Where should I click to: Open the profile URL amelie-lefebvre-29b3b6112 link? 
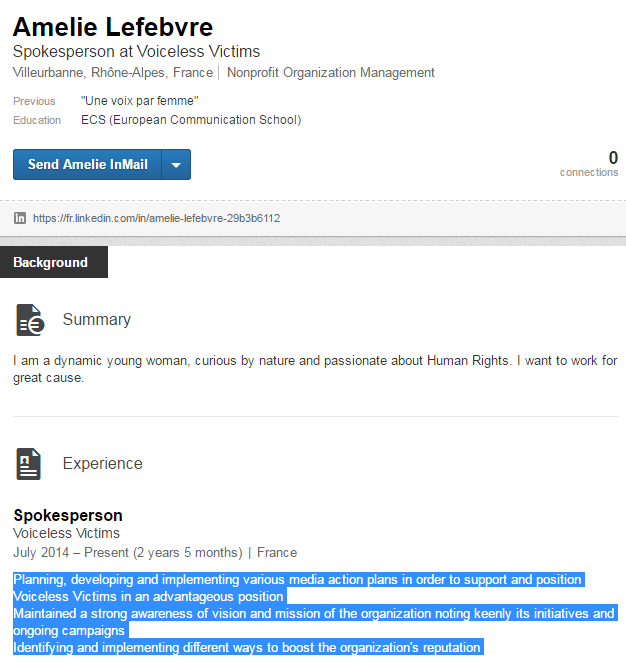[x=156, y=218]
